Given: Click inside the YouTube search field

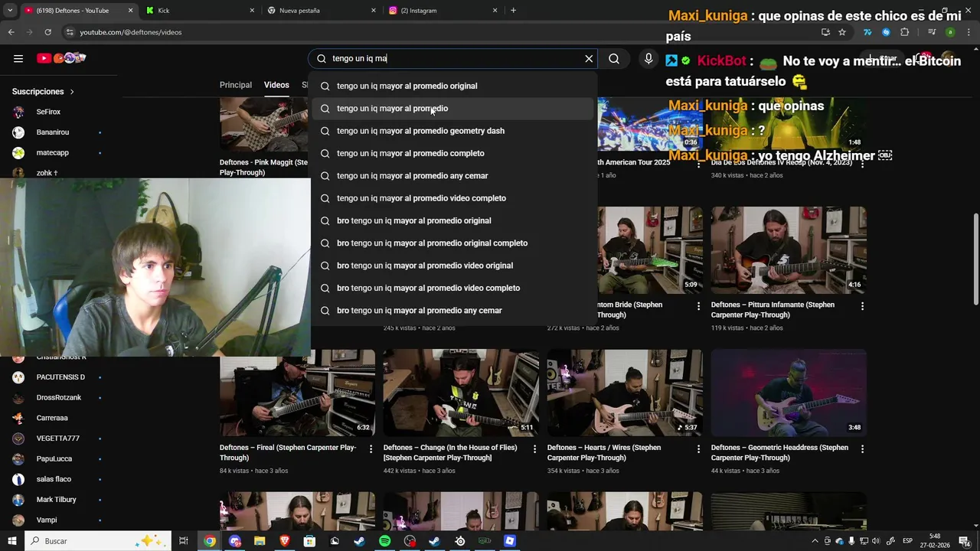Looking at the screenshot, I should [x=452, y=58].
